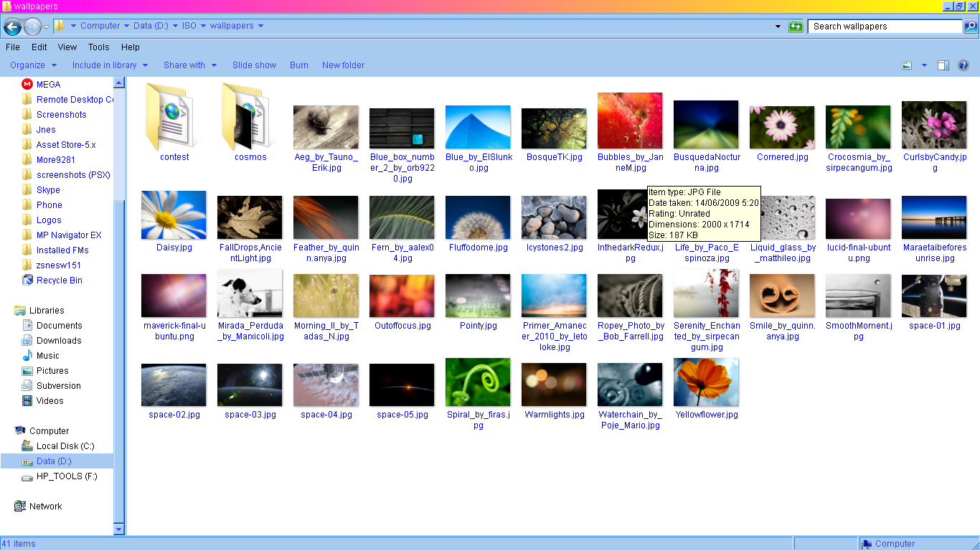Open the Share with dropdown
980x551 pixels.
click(x=190, y=65)
